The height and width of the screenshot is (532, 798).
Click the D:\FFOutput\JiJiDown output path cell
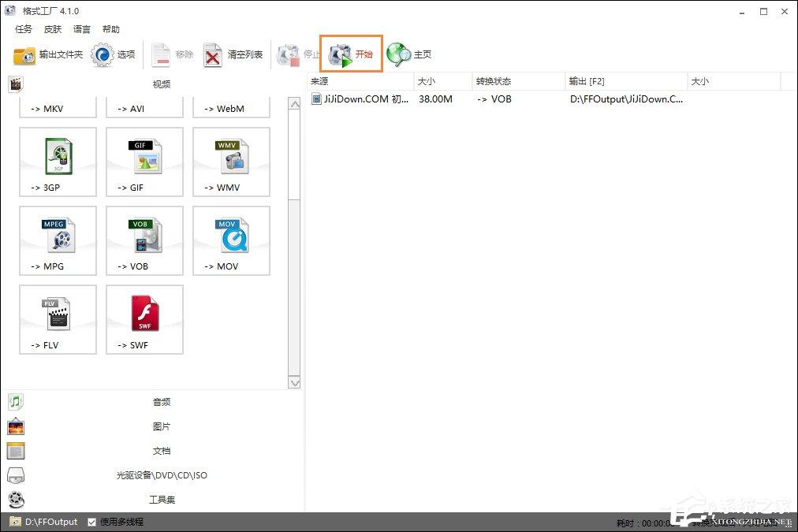pyautogui.click(x=626, y=99)
